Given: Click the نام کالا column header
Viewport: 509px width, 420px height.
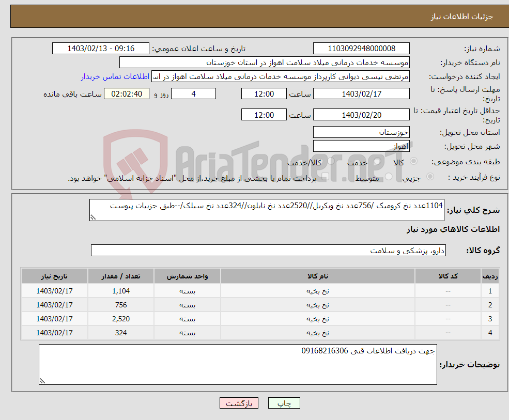Looking at the screenshot, I should point(318,276).
